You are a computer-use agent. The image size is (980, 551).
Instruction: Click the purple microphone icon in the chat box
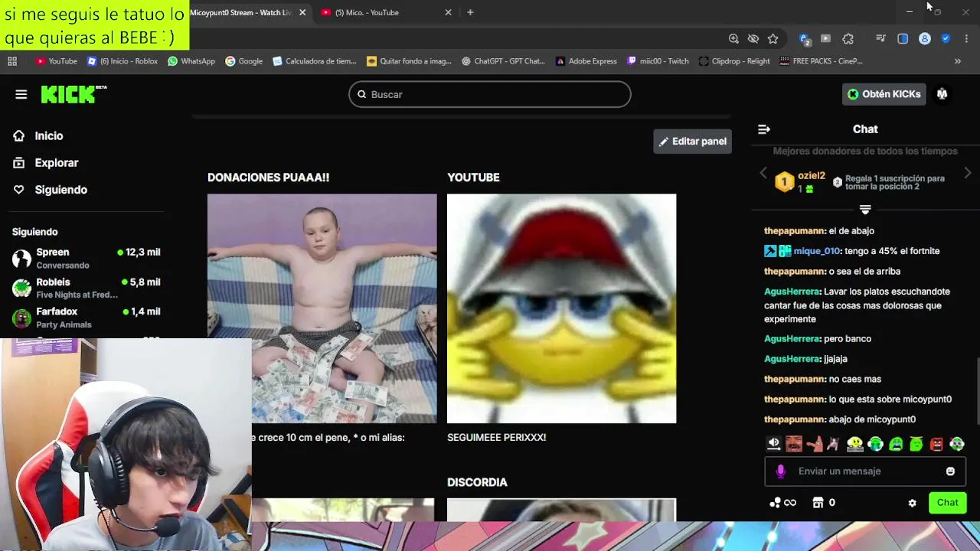pos(781,471)
